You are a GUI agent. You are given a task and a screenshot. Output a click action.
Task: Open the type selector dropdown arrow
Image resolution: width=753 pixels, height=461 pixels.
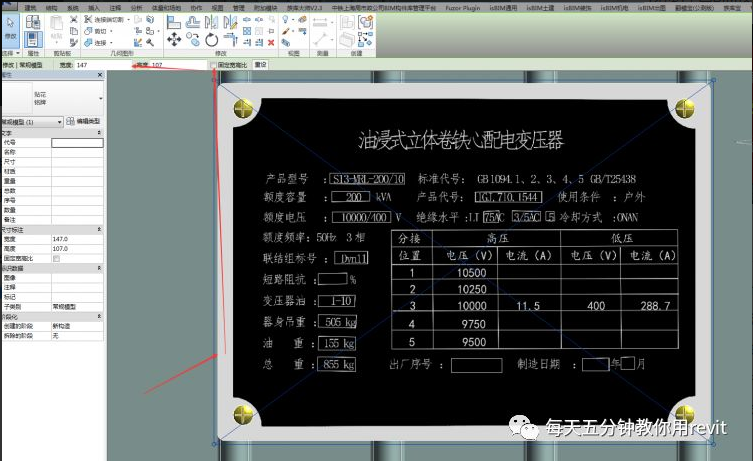[100, 98]
